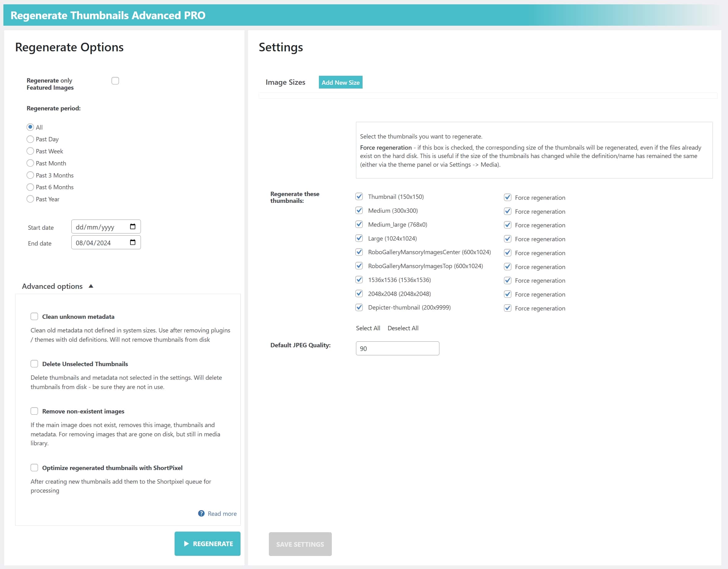Image resolution: width=728 pixels, height=569 pixels.
Task: Click the Add New Size button
Action: coord(340,82)
